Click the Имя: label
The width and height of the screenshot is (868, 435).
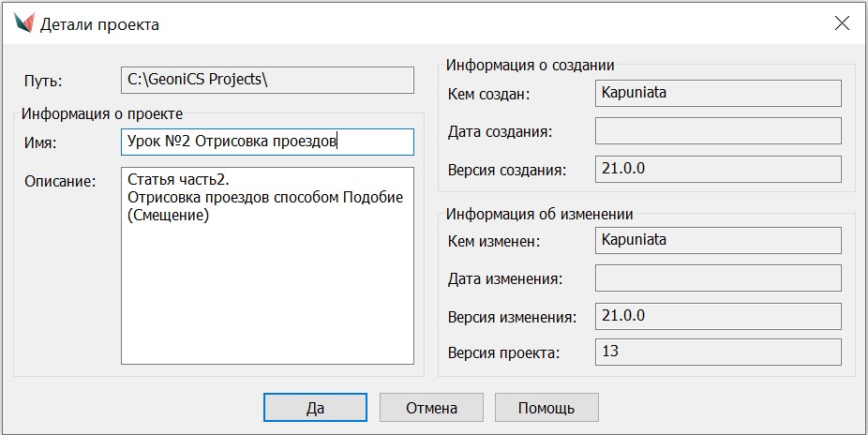[41, 142]
